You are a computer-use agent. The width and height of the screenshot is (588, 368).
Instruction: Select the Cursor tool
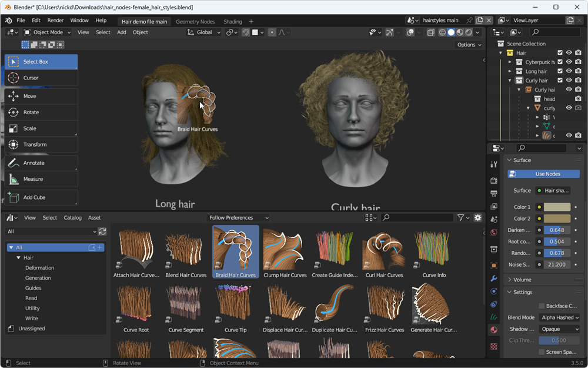[x=41, y=78]
